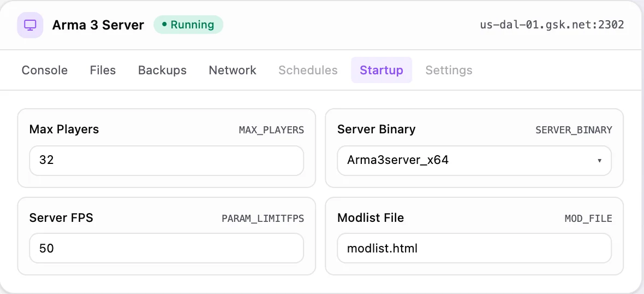Select the Schedules tab
Screen dimensions: 644x294
click(x=308, y=70)
